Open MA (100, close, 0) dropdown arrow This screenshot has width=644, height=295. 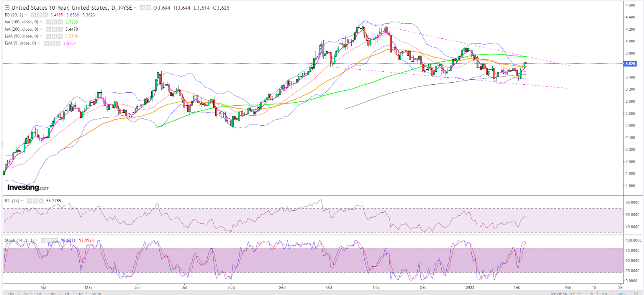tap(41, 22)
